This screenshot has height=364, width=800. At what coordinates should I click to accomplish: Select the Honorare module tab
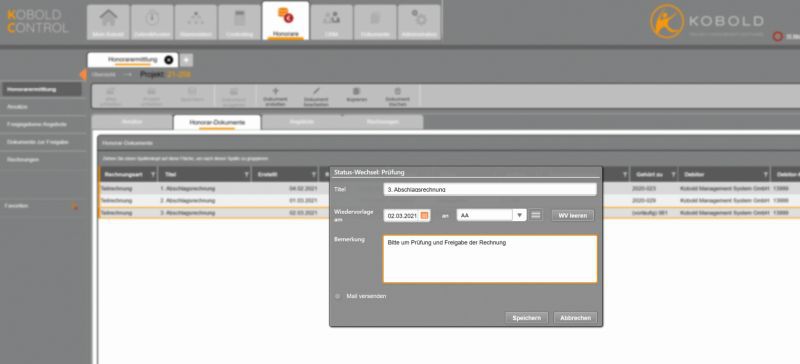(x=286, y=21)
